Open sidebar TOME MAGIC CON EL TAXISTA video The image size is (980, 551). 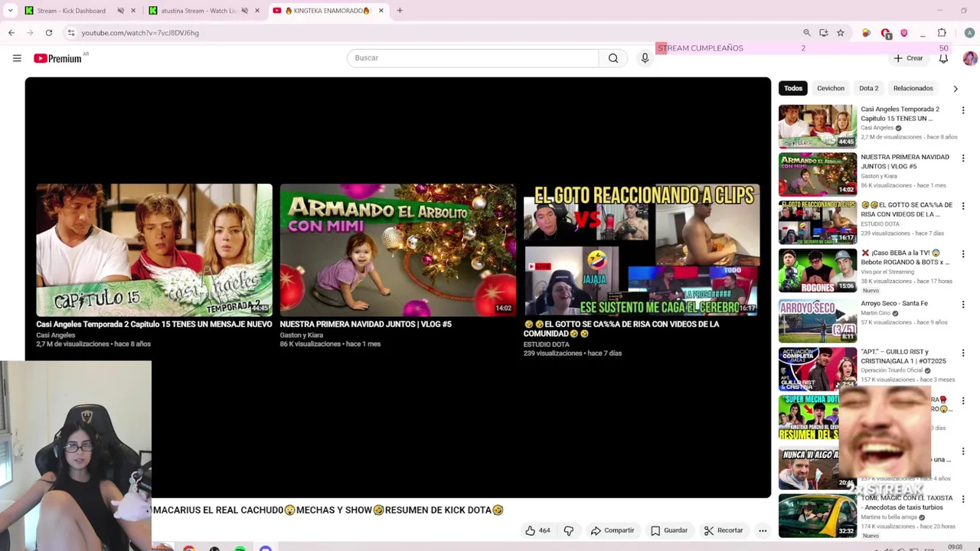coord(818,515)
